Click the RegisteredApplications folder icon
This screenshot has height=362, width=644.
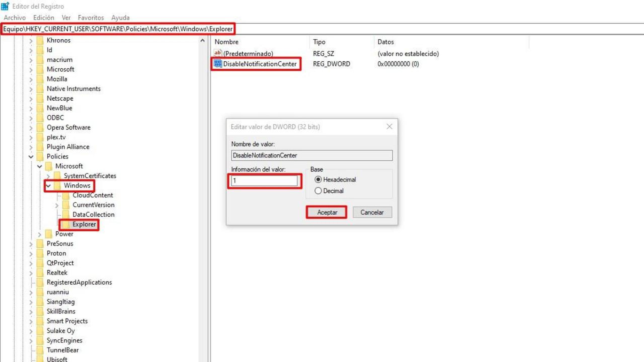click(x=40, y=282)
